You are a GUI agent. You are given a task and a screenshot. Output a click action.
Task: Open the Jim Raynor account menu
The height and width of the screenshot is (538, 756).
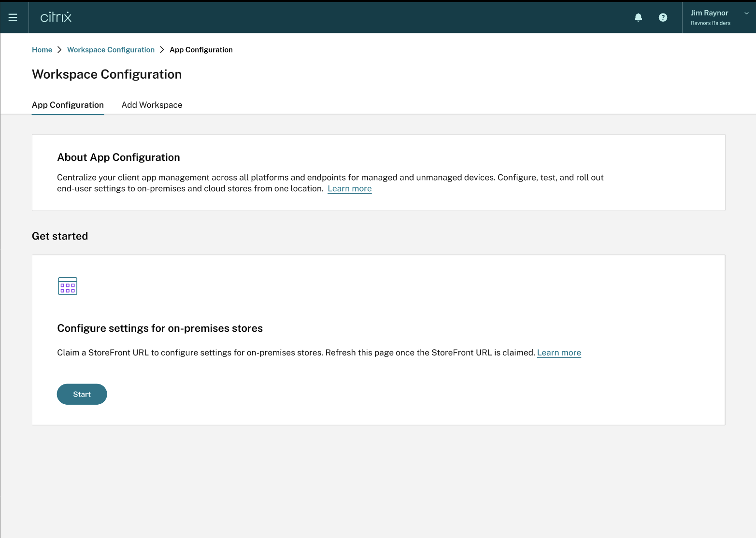pyautogui.click(x=709, y=13)
